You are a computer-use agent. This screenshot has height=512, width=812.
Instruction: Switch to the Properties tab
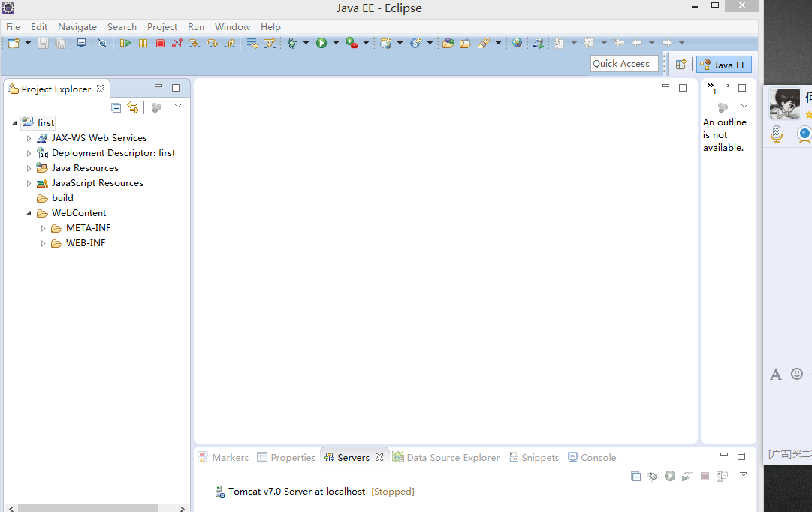click(x=286, y=458)
